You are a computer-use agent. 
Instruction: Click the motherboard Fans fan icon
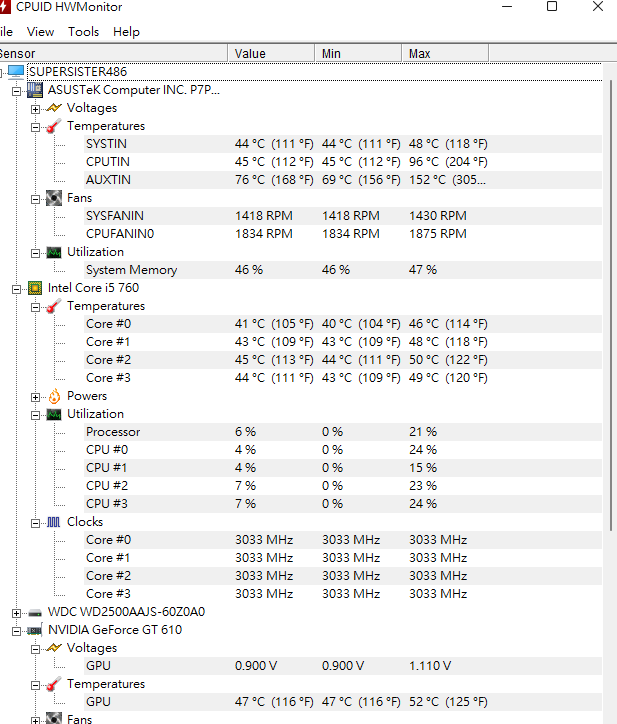tap(54, 198)
